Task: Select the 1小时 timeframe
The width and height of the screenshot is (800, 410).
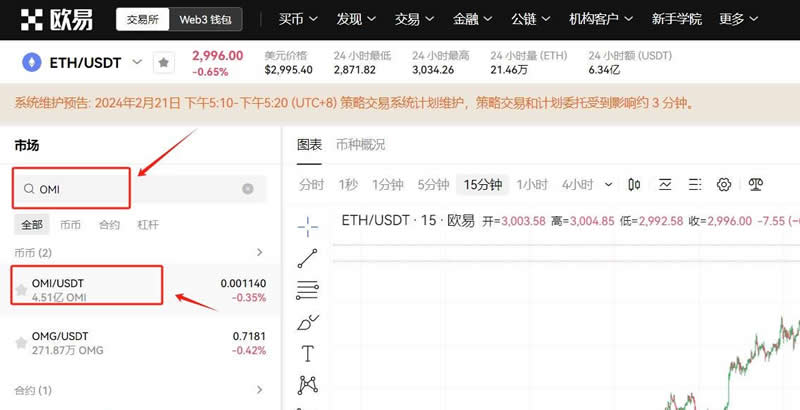Action: click(x=532, y=185)
